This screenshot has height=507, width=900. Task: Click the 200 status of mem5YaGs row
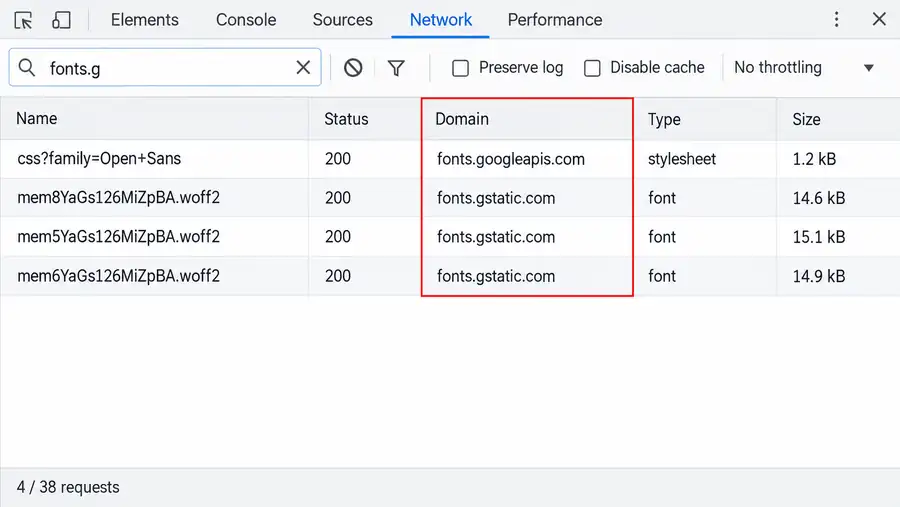click(338, 237)
